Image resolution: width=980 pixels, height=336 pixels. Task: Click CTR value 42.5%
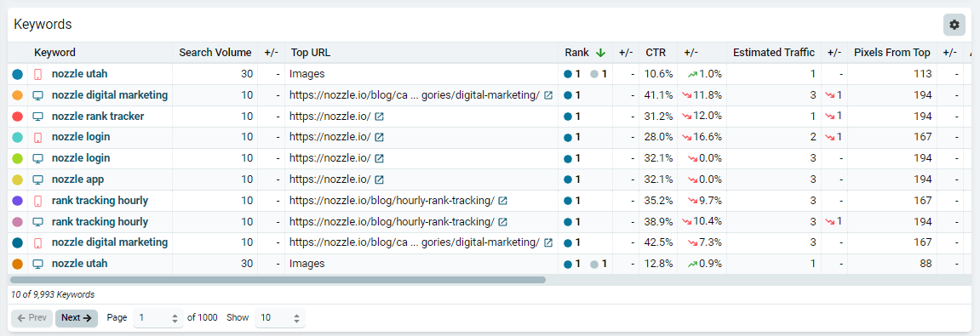click(x=659, y=243)
